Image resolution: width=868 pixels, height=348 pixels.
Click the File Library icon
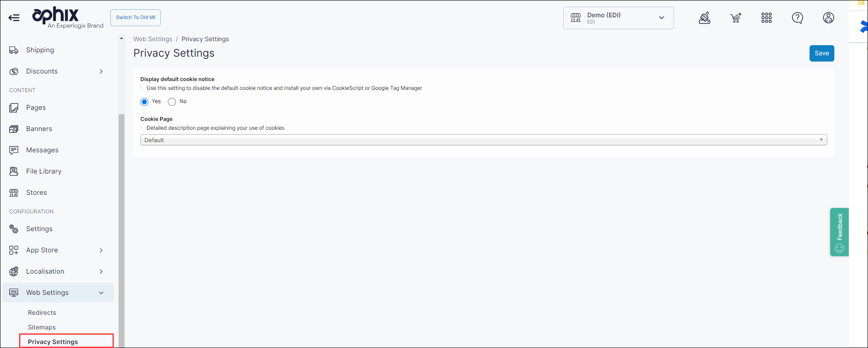(14, 171)
